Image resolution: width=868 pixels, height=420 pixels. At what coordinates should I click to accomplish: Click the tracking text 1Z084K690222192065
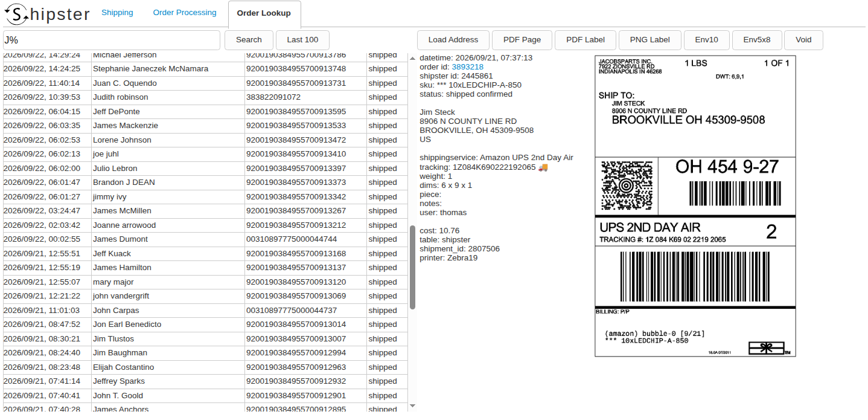coord(494,167)
